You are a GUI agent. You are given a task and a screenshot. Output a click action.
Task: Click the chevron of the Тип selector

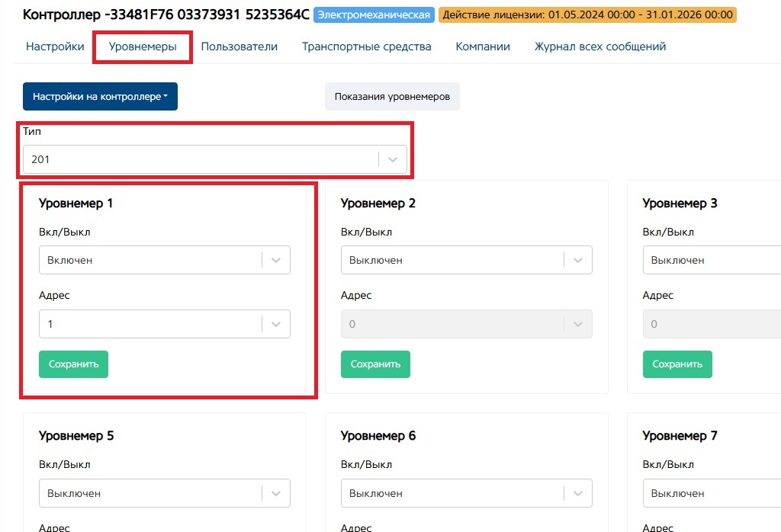(x=393, y=160)
